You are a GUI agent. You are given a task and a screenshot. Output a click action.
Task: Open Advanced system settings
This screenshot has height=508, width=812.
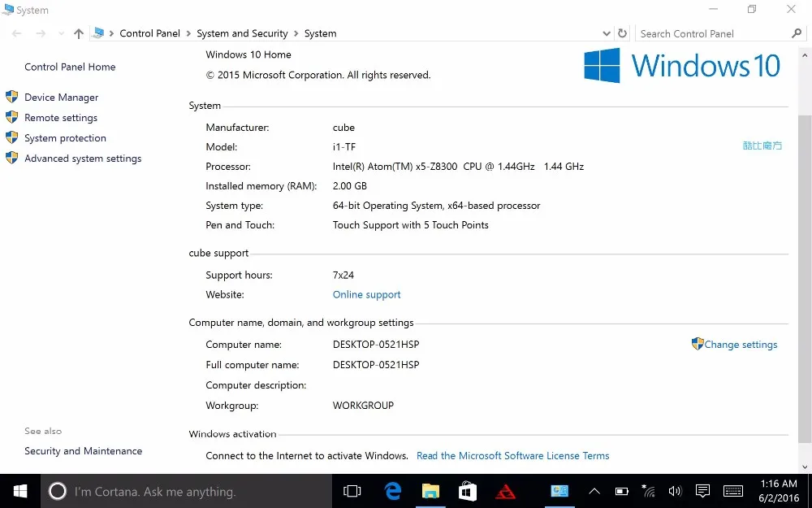point(83,158)
